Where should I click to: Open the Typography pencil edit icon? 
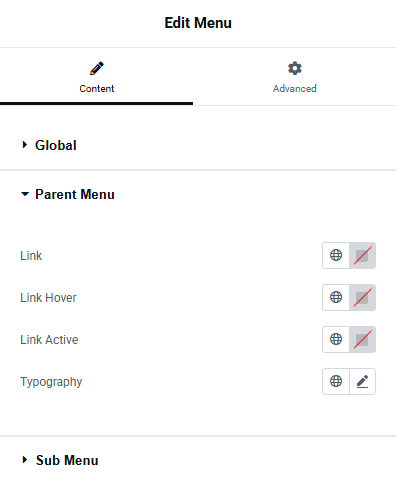coord(362,381)
